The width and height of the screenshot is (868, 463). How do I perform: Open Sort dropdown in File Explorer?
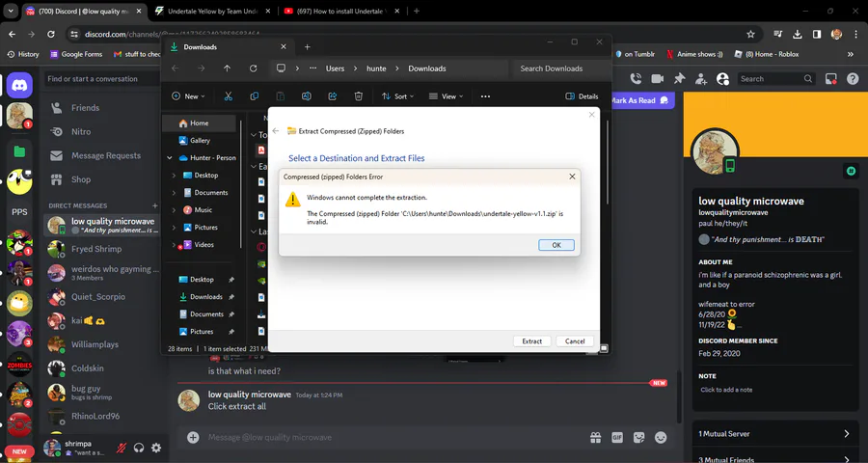(397, 96)
